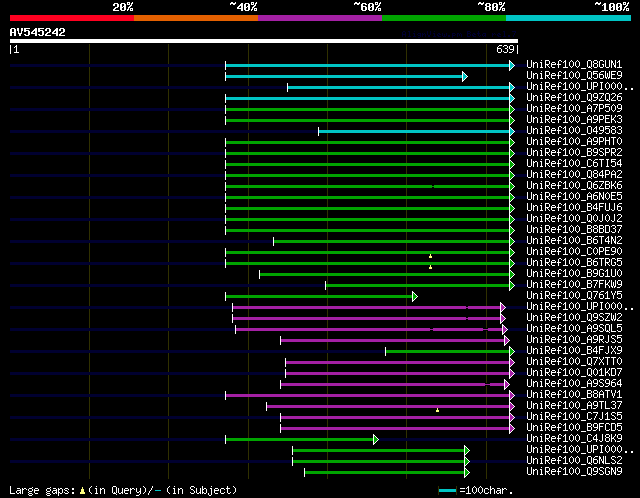This screenshot has width=640, height=498.
Task: Select the UniRef100_A6N0E5 label
Action: [574, 197]
